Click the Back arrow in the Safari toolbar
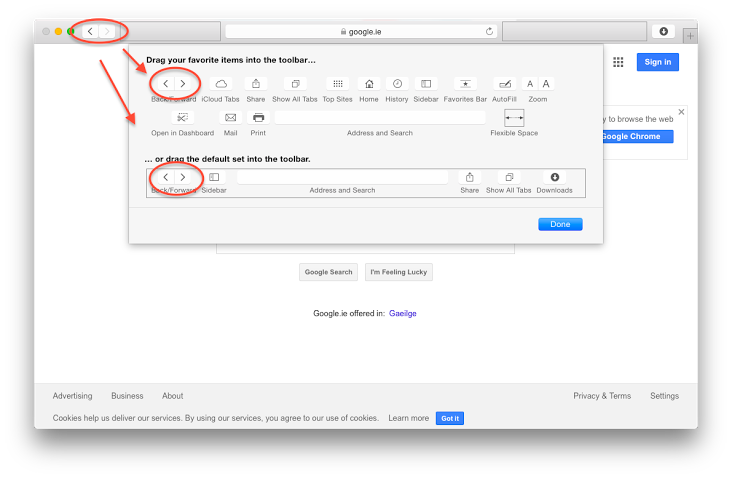732x478 pixels. (91, 32)
